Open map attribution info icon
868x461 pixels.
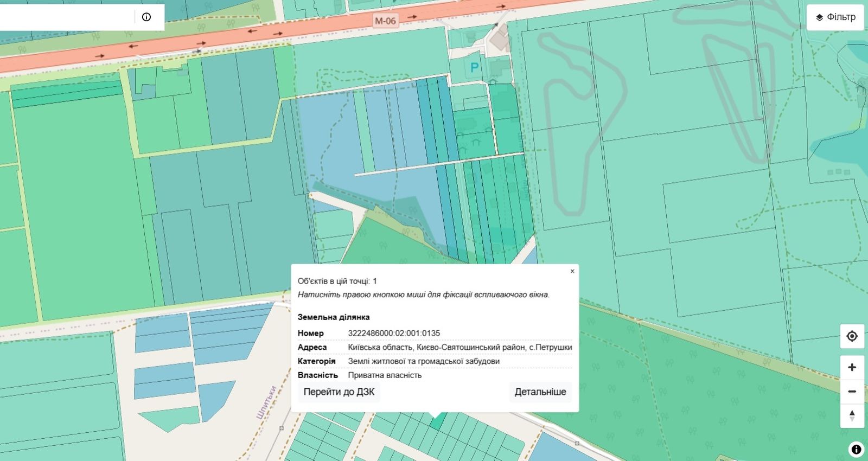(x=856, y=449)
